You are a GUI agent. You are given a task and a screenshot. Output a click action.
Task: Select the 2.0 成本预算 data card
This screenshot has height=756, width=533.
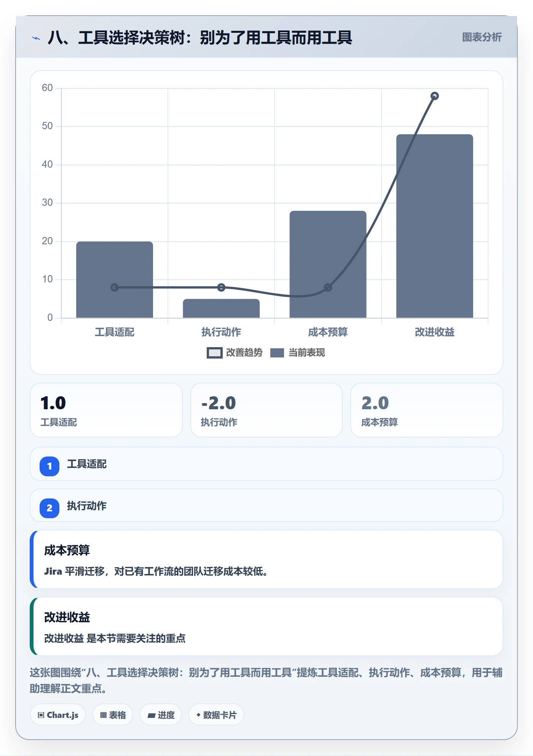426,410
